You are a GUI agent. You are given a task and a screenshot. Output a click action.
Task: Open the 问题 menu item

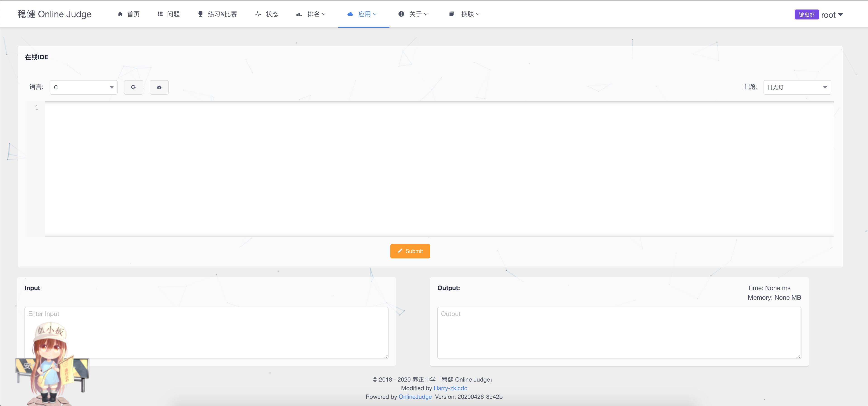click(173, 14)
